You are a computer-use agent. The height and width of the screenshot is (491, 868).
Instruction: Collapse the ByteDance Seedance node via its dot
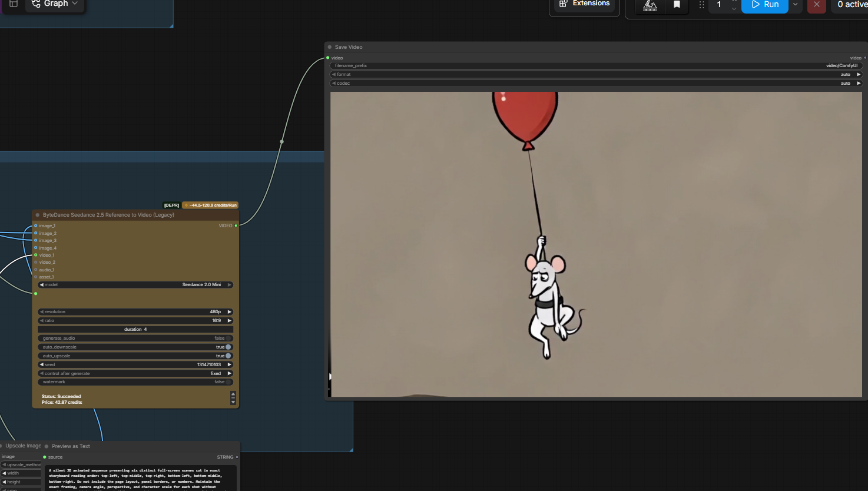[38, 215]
